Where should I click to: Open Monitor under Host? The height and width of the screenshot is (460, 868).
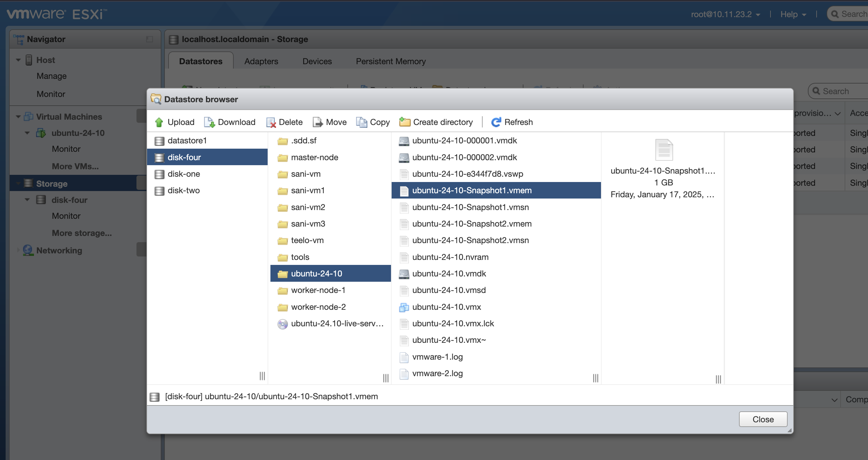[x=51, y=94]
